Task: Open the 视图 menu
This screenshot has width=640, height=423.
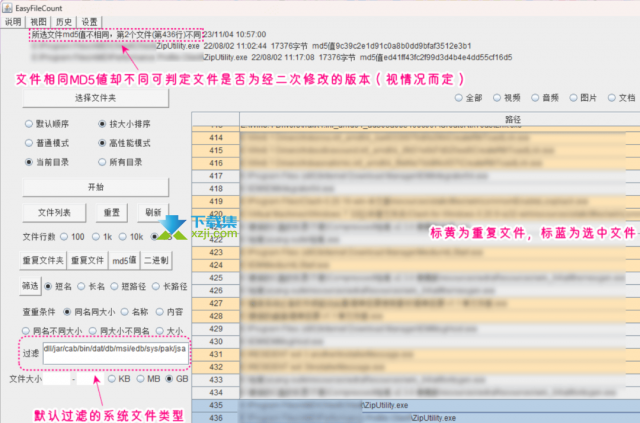Action: (x=38, y=20)
